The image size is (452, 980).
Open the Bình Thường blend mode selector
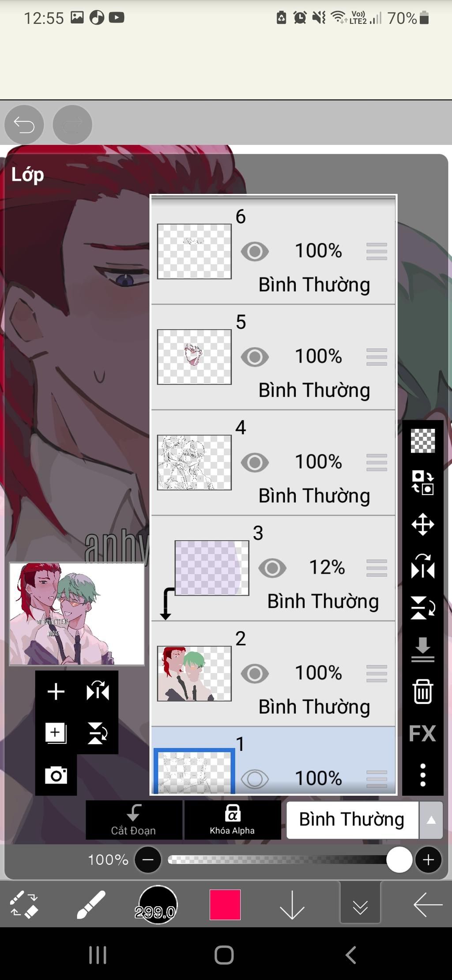tap(352, 820)
